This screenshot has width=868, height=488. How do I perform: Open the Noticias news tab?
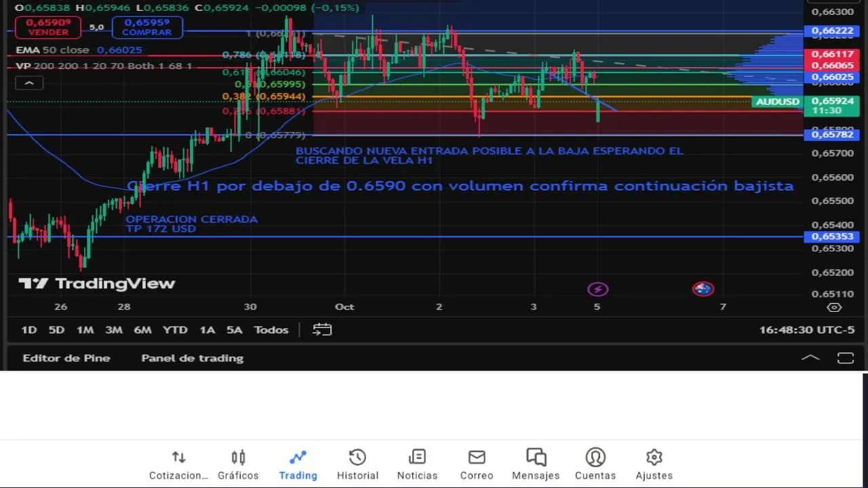(x=417, y=465)
